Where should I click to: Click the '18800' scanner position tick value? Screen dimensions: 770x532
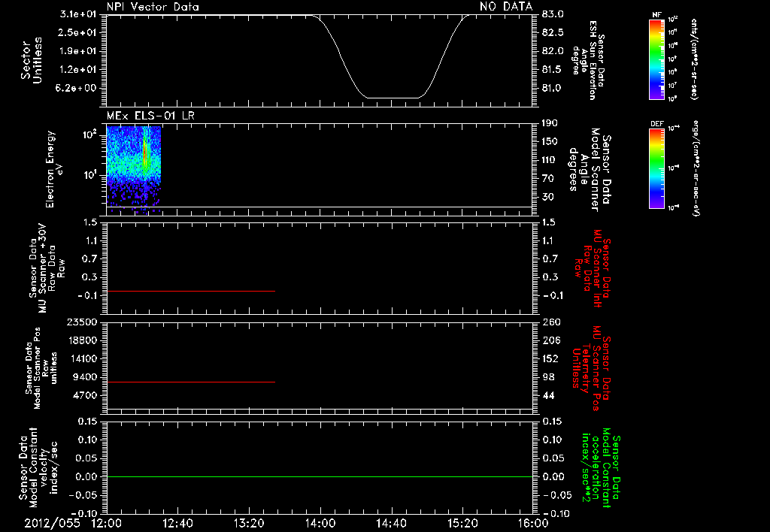(82, 340)
